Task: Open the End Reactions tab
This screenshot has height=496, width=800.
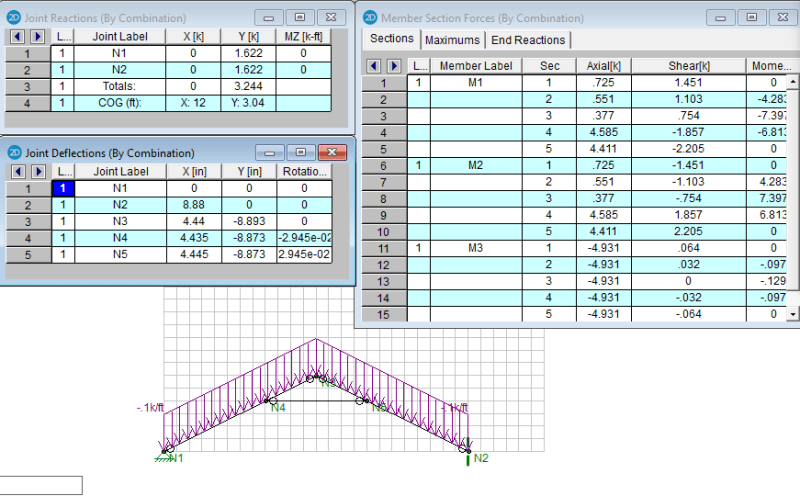Action: coord(528,40)
